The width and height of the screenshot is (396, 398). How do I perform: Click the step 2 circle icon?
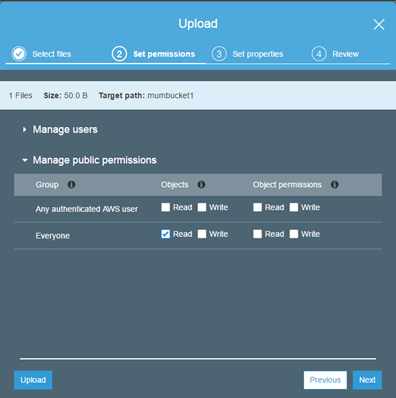click(119, 54)
